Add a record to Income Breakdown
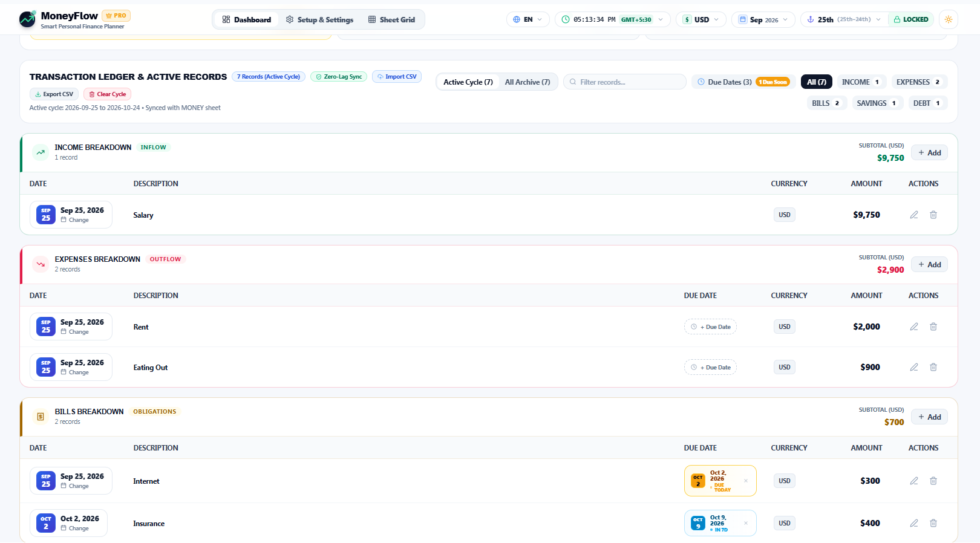 pos(929,153)
